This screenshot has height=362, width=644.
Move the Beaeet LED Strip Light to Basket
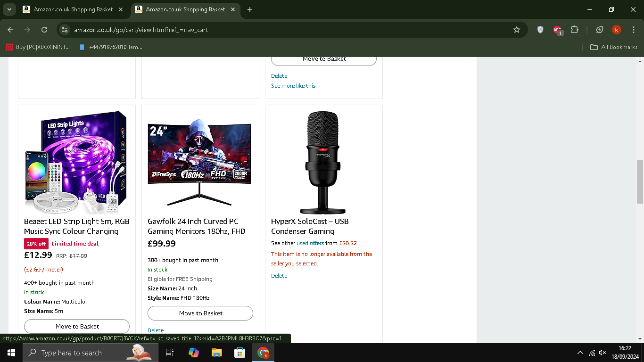click(x=77, y=326)
